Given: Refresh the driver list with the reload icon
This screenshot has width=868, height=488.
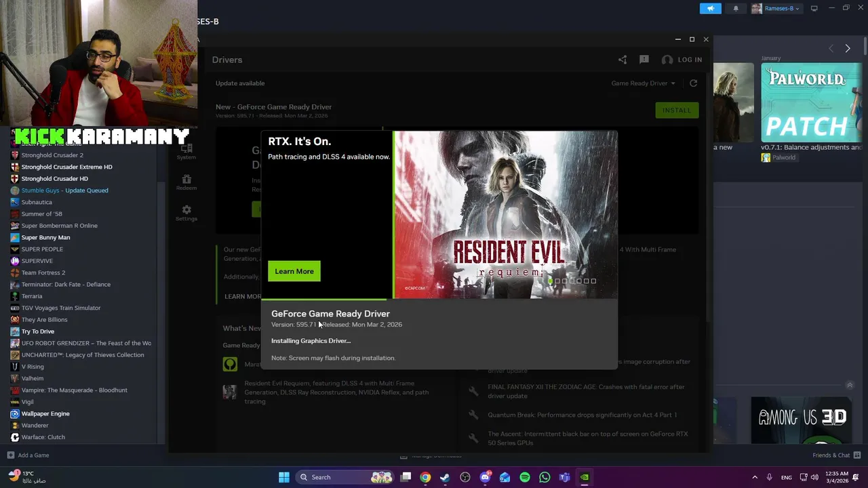Looking at the screenshot, I should click(x=693, y=83).
